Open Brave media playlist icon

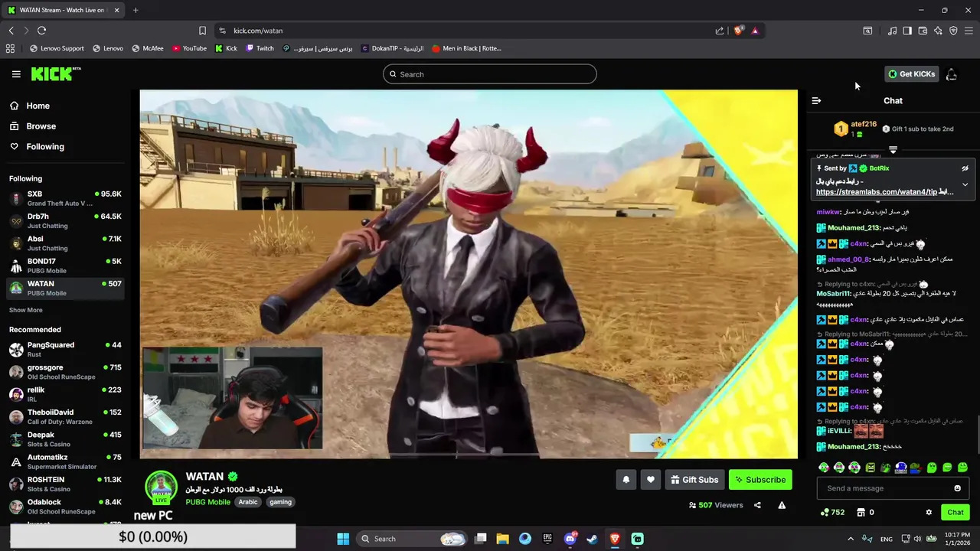[x=892, y=31]
